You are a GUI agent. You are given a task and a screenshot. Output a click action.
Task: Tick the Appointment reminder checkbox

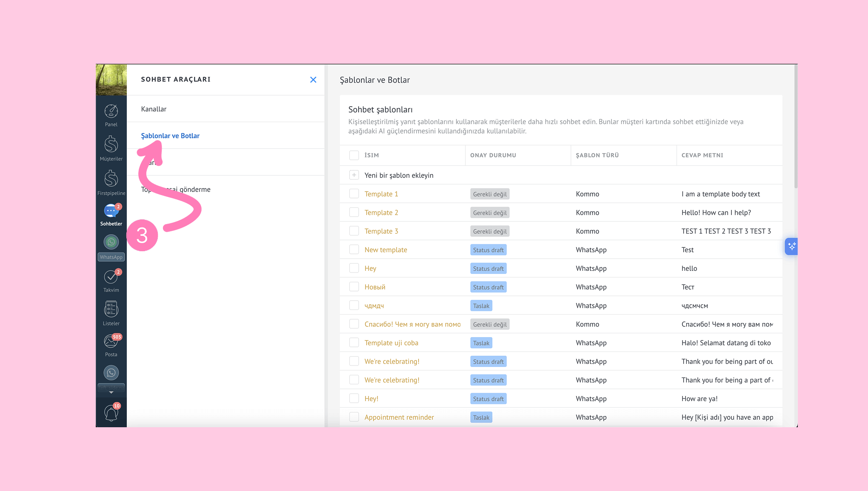click(x=354, y=417)
